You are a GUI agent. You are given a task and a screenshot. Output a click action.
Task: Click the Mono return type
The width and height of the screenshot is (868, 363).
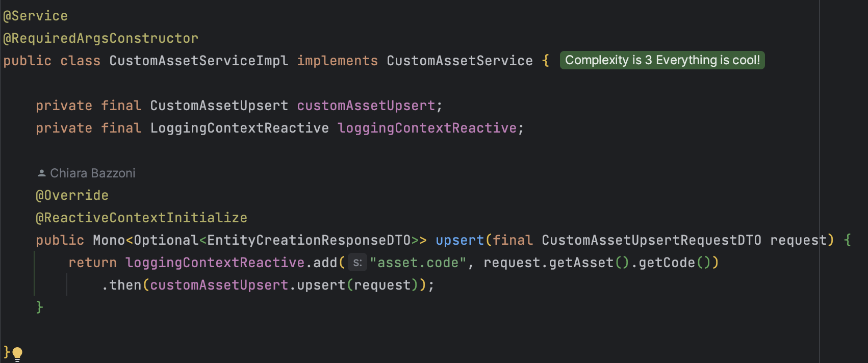(x=109, y=240)
